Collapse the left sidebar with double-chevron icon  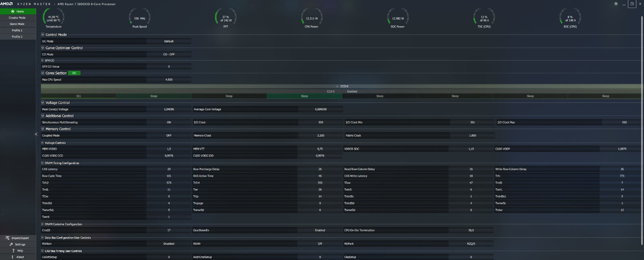click(x=36, y=134)
